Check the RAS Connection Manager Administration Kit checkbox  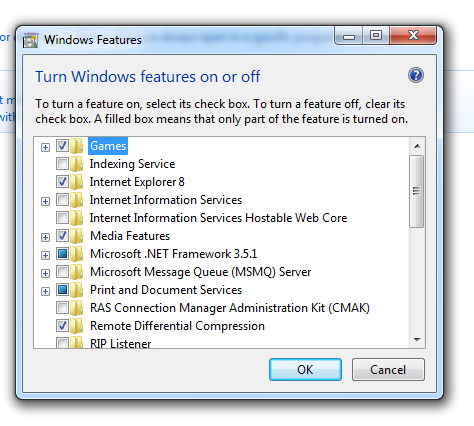(62, 308)
